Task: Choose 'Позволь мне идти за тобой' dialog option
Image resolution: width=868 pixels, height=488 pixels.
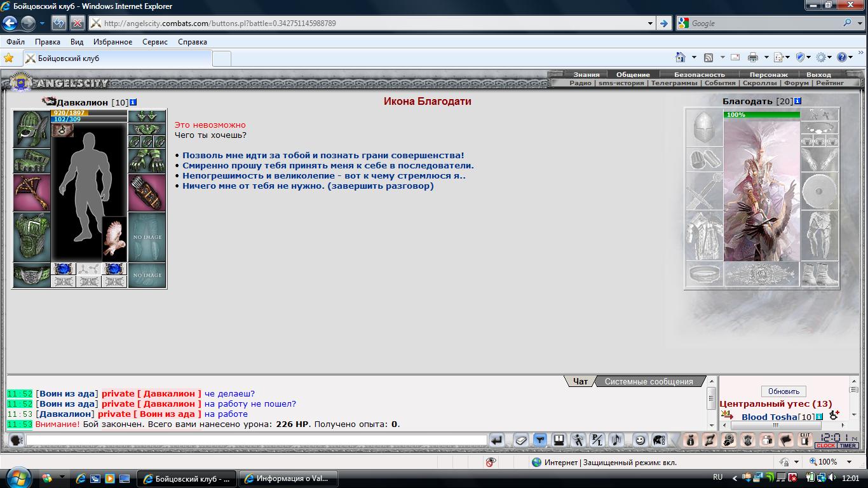Action: click(x=323, y=155)
